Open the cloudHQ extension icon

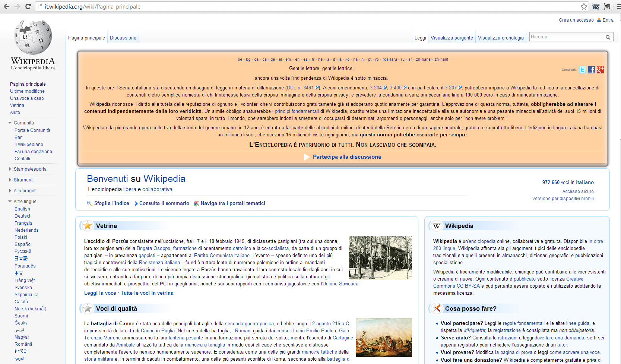click(x=596, y=6)
